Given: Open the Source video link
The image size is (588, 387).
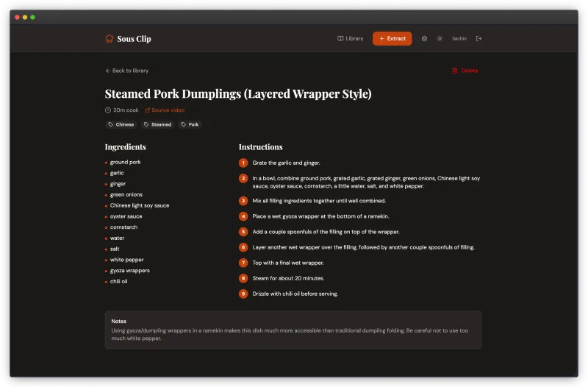Looking at the screenshot, I should 165,110.
